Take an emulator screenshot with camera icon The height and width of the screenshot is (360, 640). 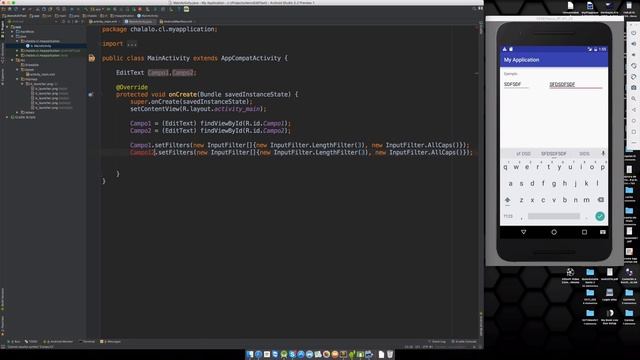tap(633, 88)
